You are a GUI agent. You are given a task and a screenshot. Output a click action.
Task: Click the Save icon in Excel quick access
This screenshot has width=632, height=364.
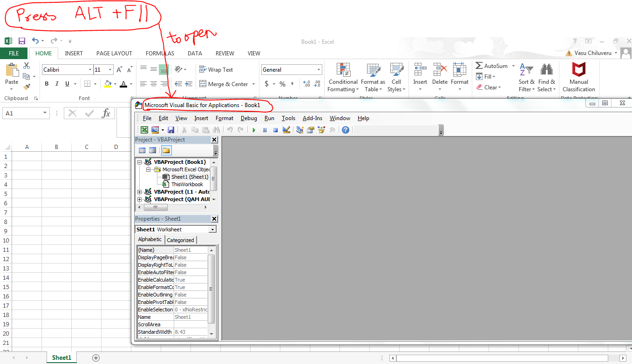22,41
